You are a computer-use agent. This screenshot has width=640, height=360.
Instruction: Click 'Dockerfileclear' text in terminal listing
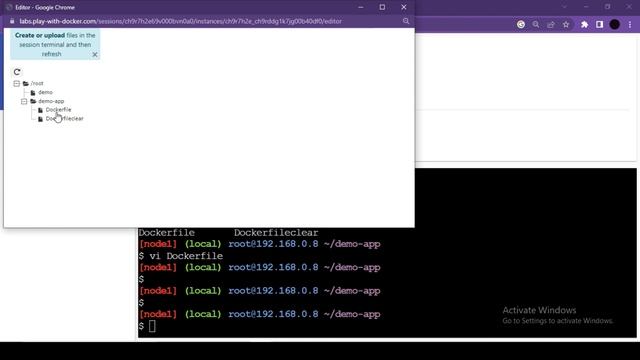click(276, 233)
